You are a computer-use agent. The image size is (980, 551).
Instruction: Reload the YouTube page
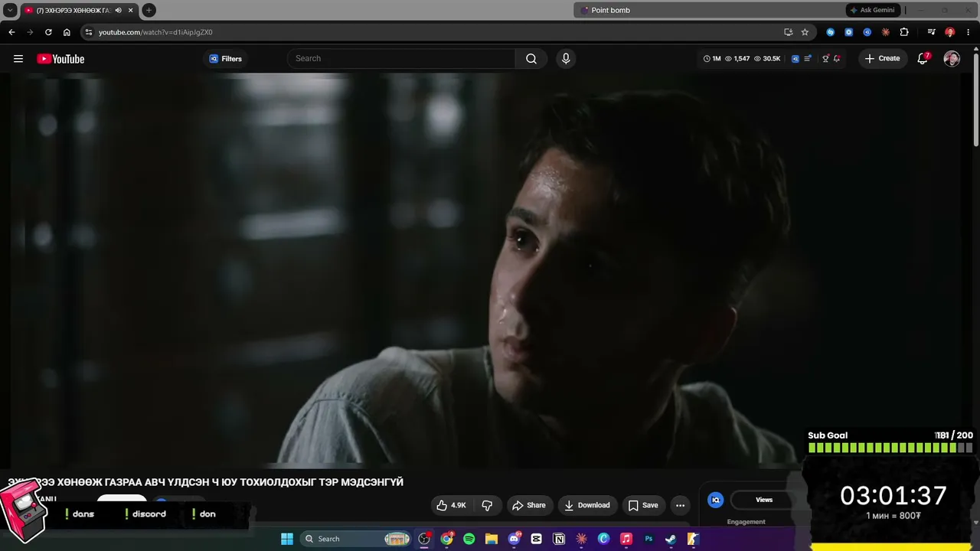(x=48, y=32)
